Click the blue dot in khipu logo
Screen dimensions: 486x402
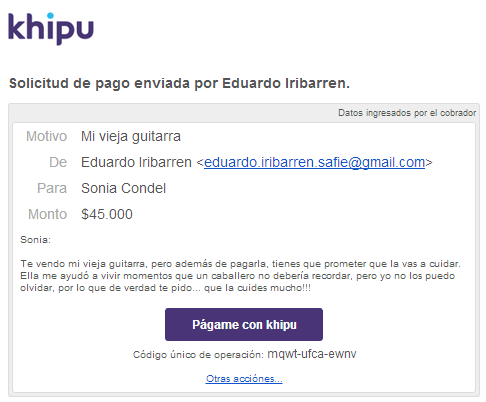[50, 16]
